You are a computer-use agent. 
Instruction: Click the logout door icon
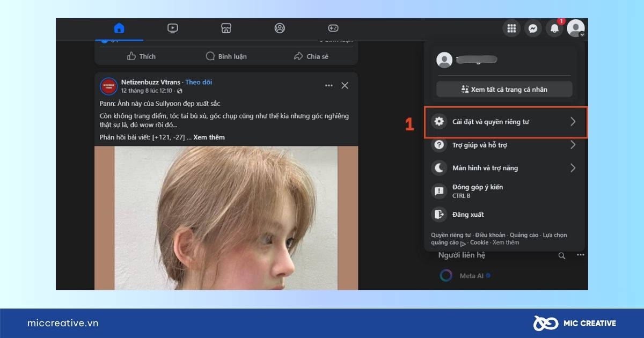[440, 215]
